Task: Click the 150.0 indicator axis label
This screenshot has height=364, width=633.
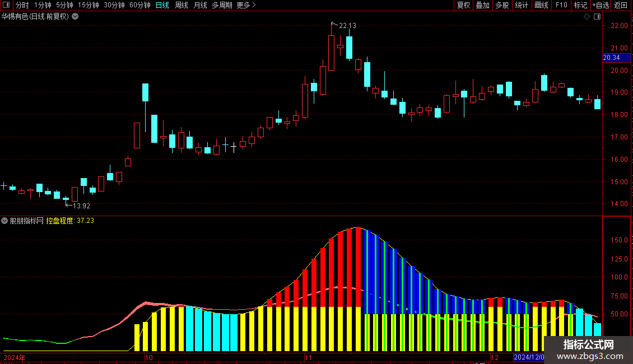Action: tap(619, 240)
